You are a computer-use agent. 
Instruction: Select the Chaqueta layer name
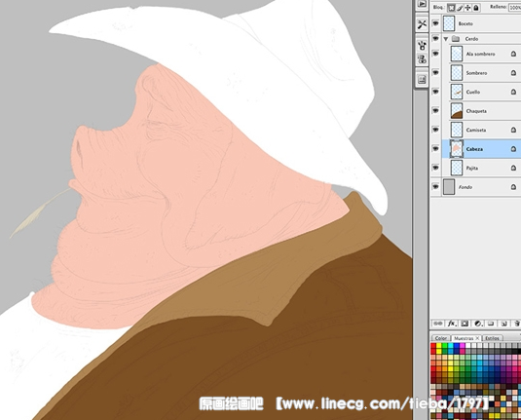476,111
